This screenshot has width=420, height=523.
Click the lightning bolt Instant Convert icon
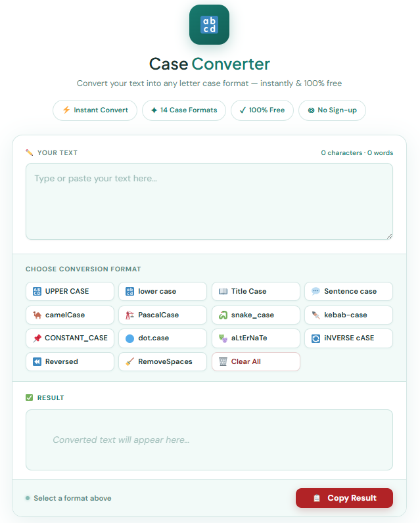(66, 110)
